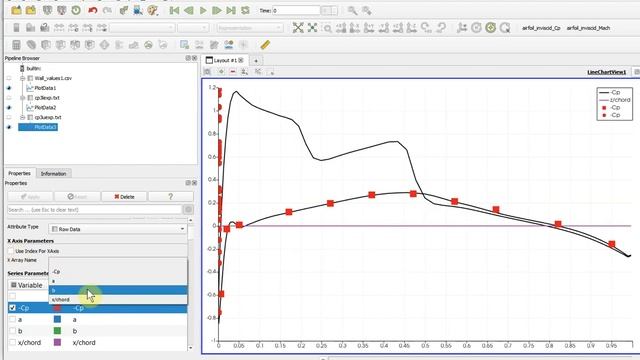Toggle animation loop button
The image size is (640, 360).
pos(245,10)
